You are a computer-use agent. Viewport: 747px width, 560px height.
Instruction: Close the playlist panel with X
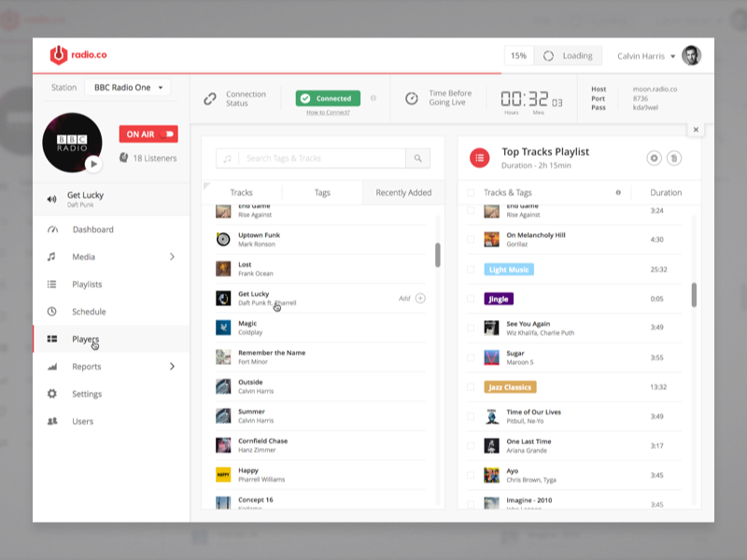pyautogui.click(x=696, y=130)
